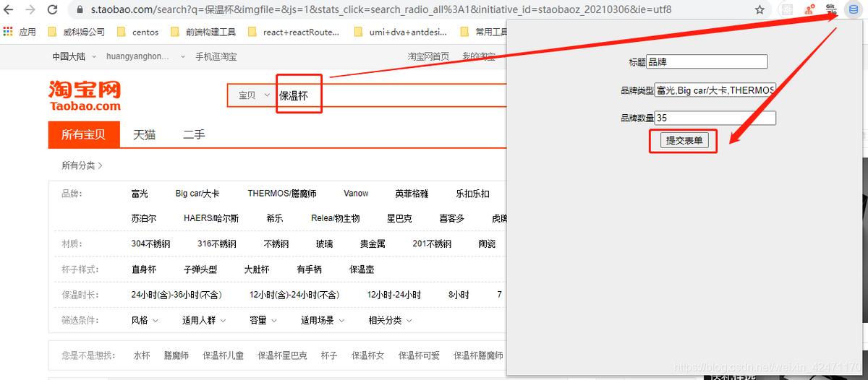868x380 pixels.
Task: Filter by brand Relea/物生物
Action: click(336, 218)
